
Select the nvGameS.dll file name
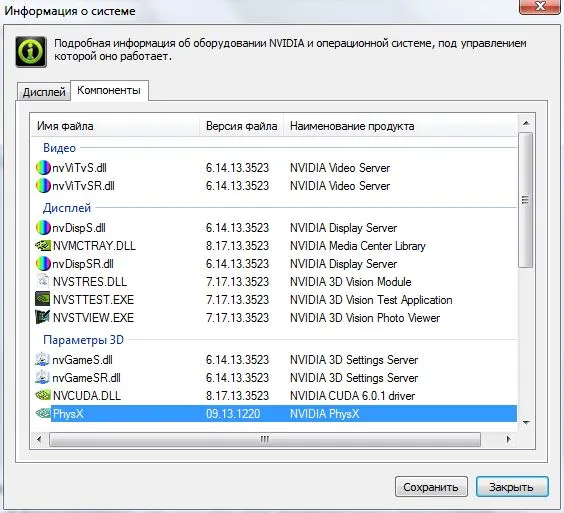(82, 360)
